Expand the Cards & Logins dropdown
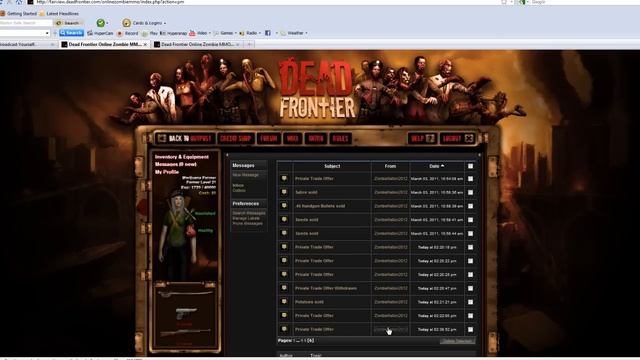 pos(165,23)
